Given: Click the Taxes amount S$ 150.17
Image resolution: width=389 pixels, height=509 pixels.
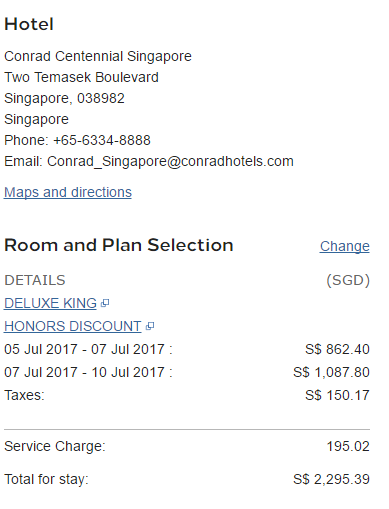Looking at the screenshot, I should (x=337, y=395).
